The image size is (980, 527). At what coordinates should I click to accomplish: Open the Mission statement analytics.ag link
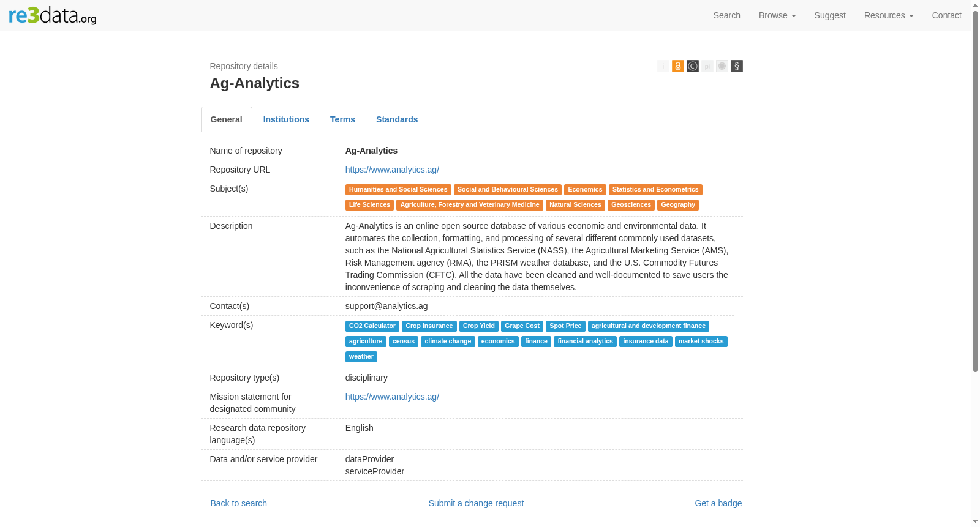pos(392,397)
